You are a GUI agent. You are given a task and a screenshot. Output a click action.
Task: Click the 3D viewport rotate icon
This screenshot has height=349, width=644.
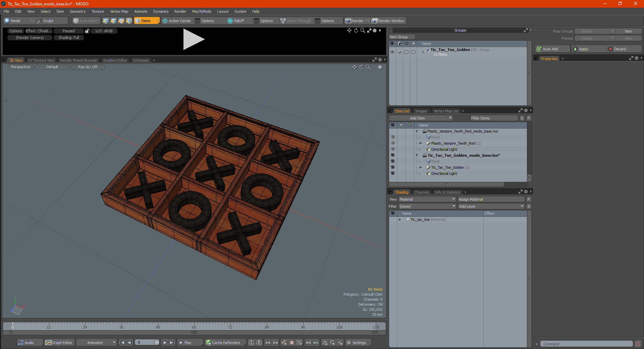click(361, 67)
